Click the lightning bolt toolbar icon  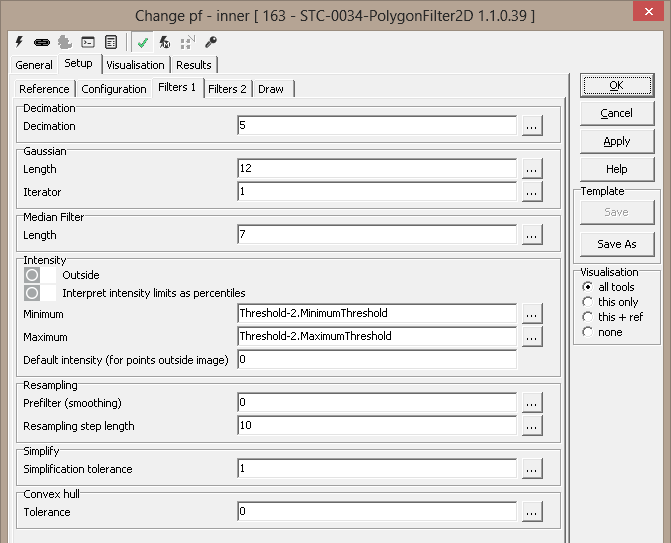21,42
